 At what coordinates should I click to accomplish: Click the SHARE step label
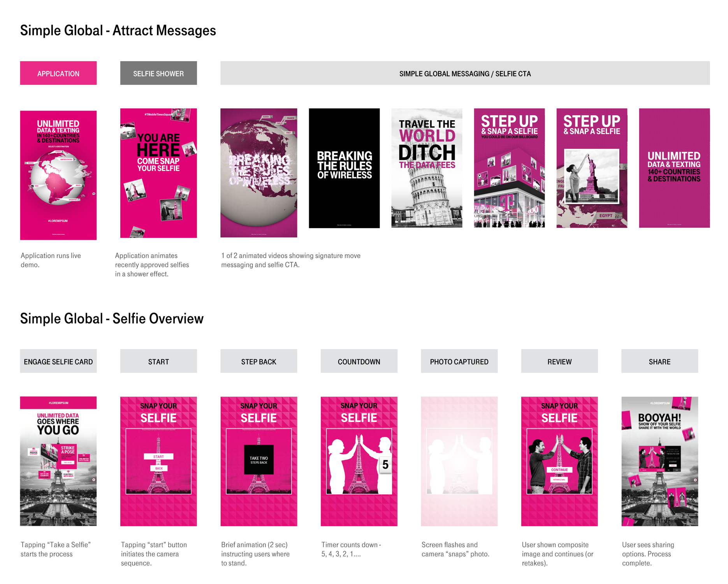click(659, 361)
